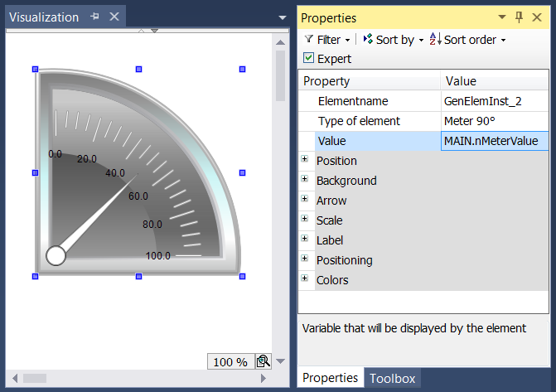Open the Filter dropdown
556x392 pixels.
(x=347, y=40)
